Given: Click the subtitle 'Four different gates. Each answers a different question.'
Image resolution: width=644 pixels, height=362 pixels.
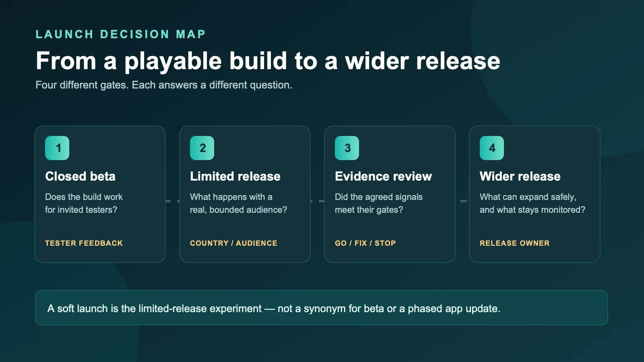Looking at the screenshot, I should coord(164,85).
